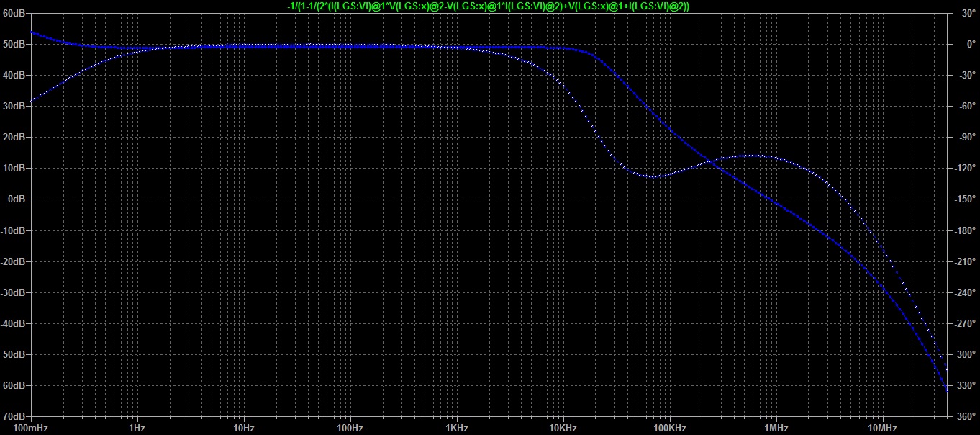The width and height of the screenshot is (980, 435).
Task: Click the -50dB magnitude axis label
Action: 14,354
